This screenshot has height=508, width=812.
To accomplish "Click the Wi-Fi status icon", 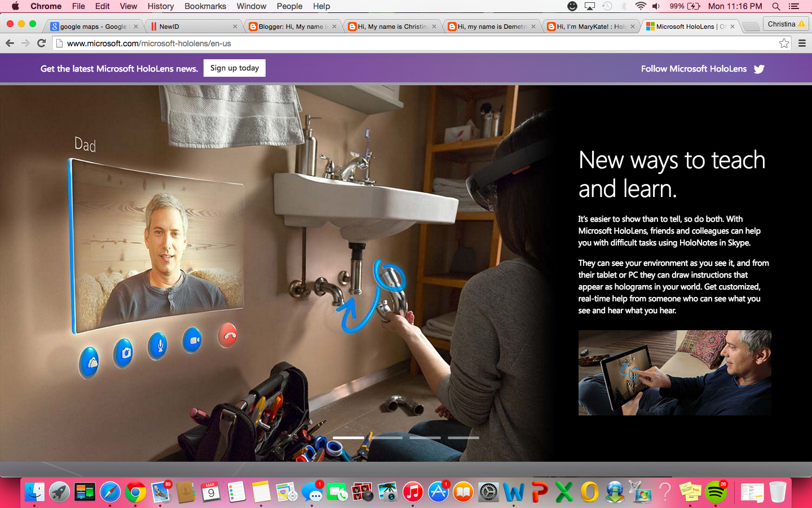I will (x=641, y=6).
